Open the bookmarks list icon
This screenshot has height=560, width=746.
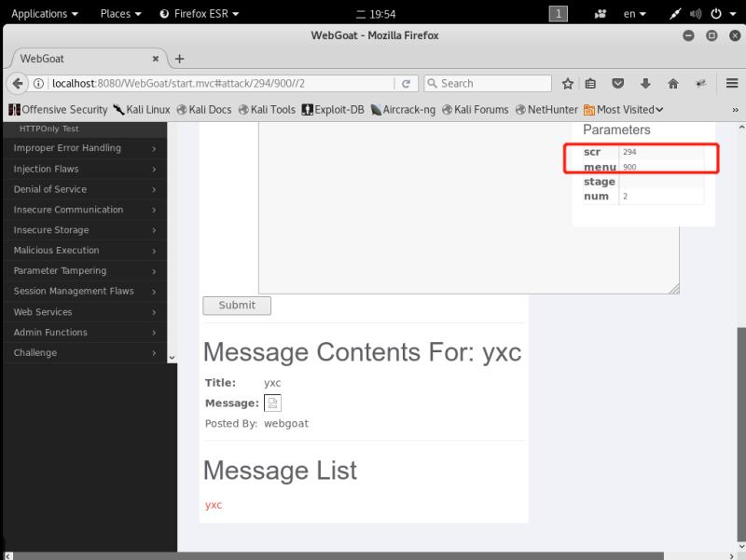(x=590, y=84)
